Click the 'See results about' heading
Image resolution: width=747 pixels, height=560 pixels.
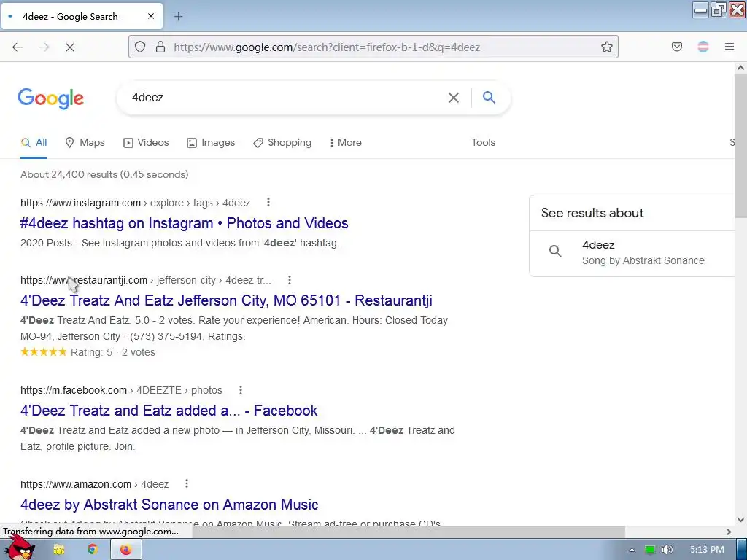tap(592, 213)
